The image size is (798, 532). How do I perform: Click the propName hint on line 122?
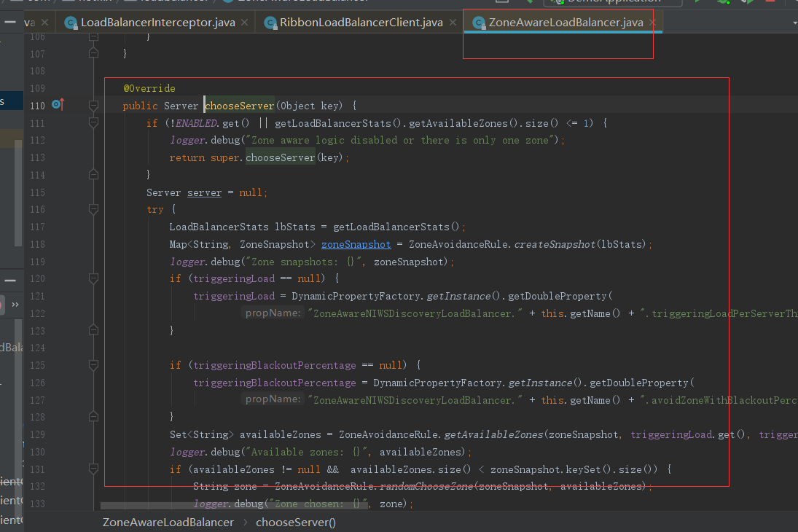tap(273, 313)
